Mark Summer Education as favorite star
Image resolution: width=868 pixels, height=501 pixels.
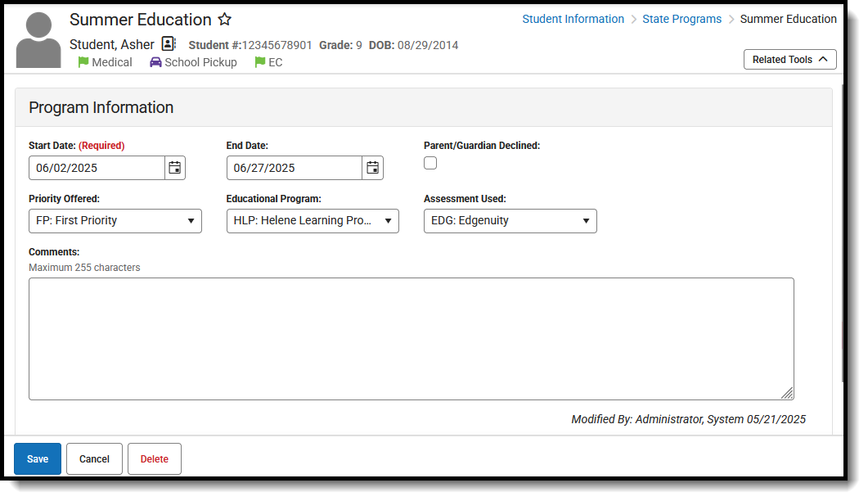[x=224, y=20]
